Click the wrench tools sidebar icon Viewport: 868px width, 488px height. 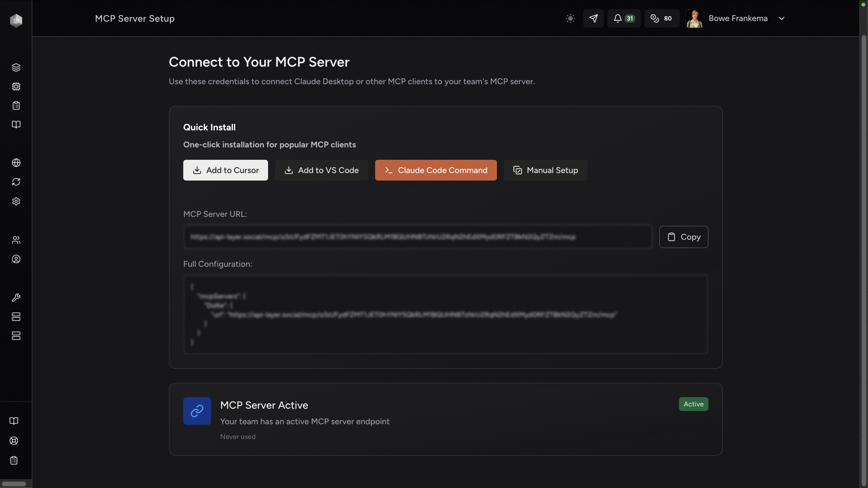coord(16,297)
